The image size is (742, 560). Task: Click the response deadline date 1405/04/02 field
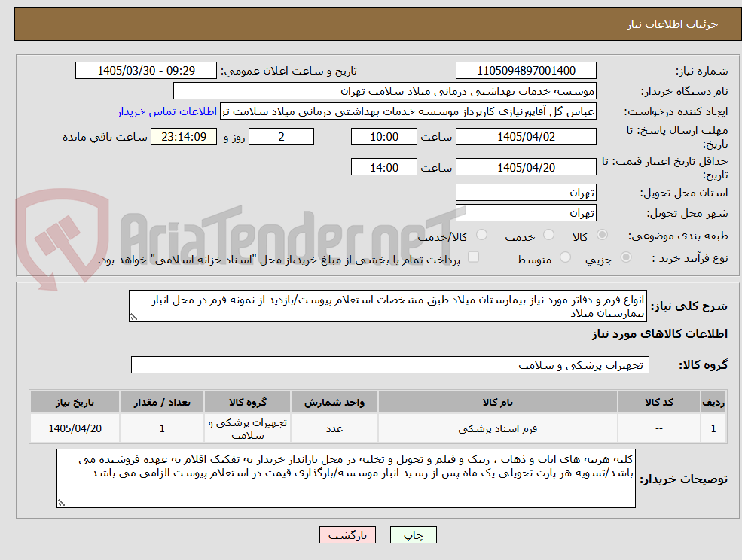click(526, 137)
